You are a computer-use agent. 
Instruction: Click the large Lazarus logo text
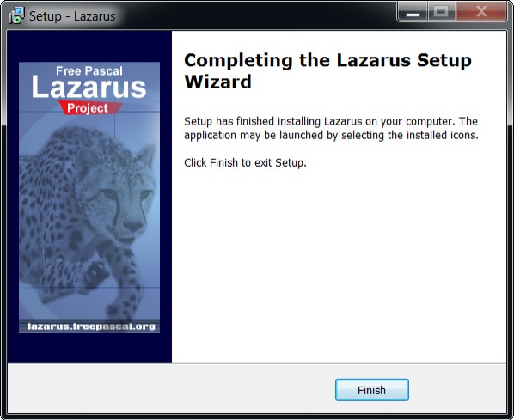pyautogui.click(x=89, y=88)
